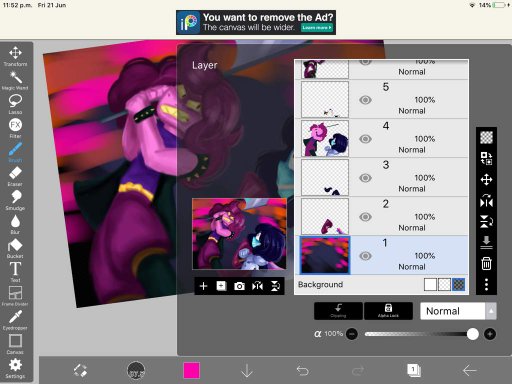Delete layer using the trash icon

click(x=486, y=263)
